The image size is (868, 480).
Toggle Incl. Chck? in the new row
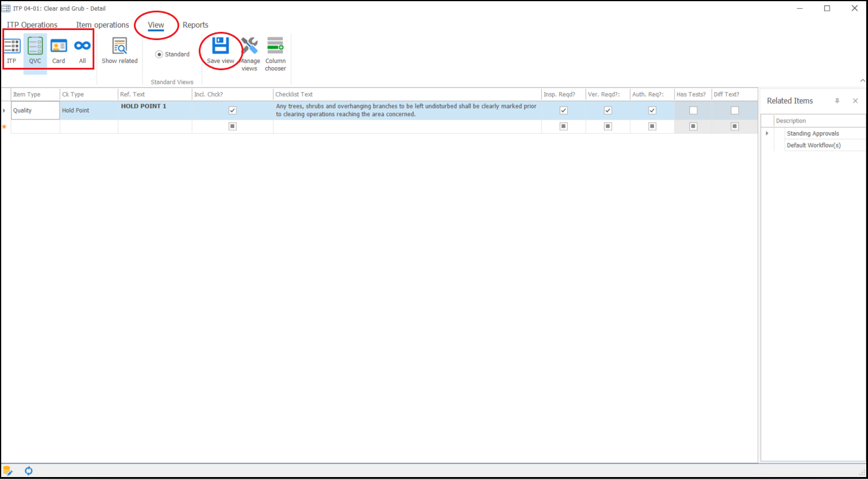point(232,126)
